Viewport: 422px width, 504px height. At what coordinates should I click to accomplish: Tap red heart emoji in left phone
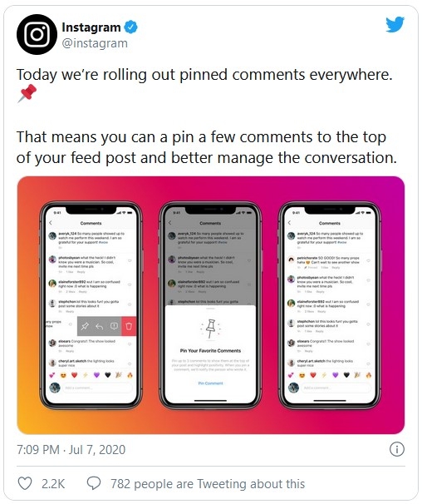pos(74,375)
